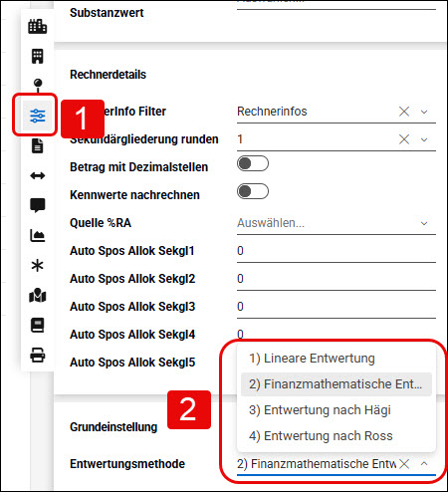448x492 pixels.
Task: Select the map pin sidebar icon
Action: coord(38,85)
